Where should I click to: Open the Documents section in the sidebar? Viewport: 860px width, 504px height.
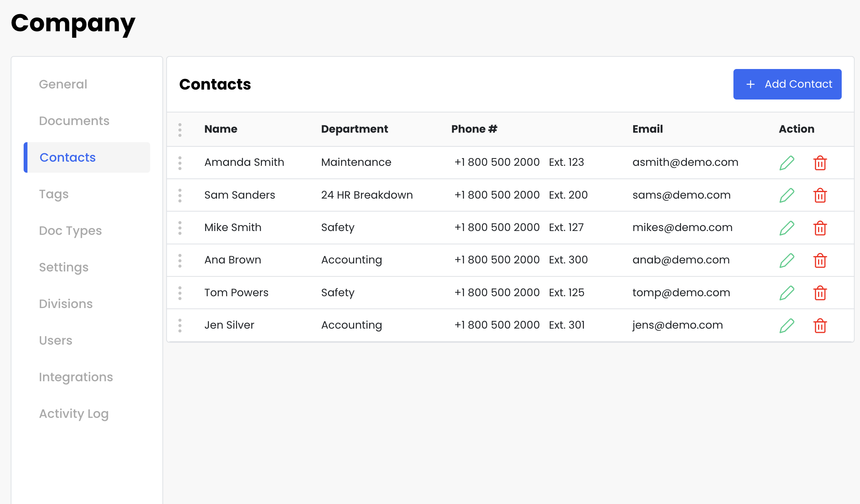pyautogui.click(x=74, y=121)
